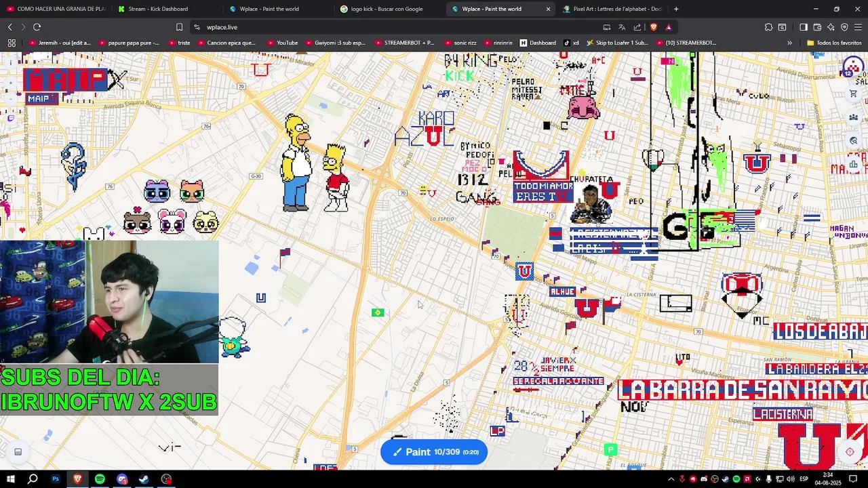
Task: Click the translate page icon
Action: (622, 27)
